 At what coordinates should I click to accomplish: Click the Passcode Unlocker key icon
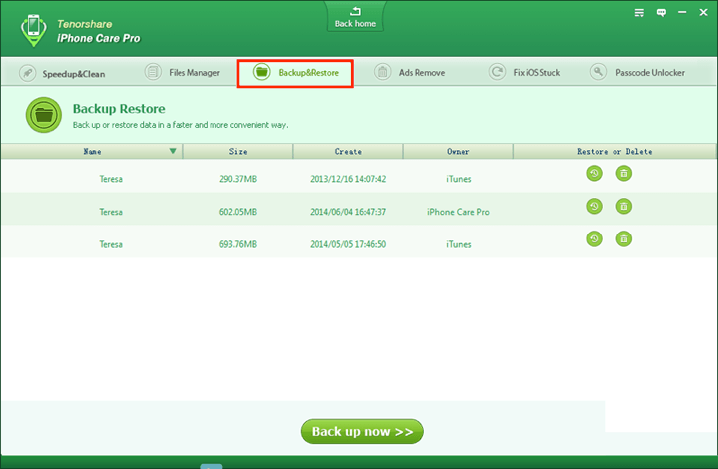click(x=598, y=72)
